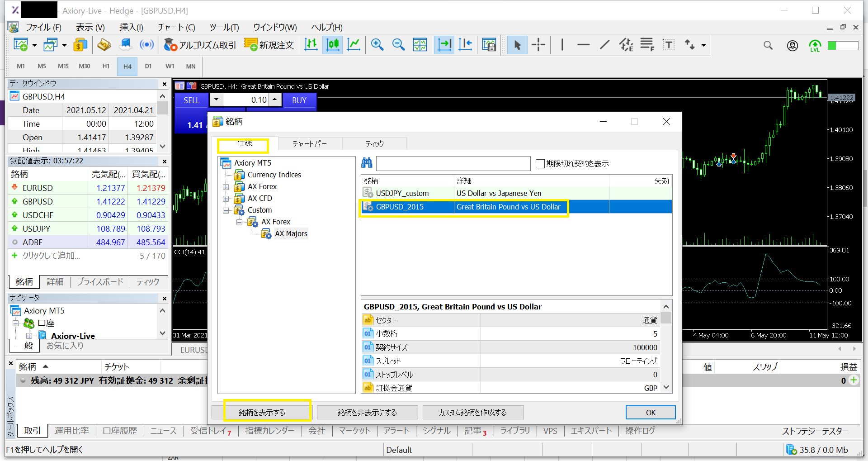Expand AX CFD folder in symbol tree
The width and height of the screenshot is (868, 461).
tap(226, 198)
